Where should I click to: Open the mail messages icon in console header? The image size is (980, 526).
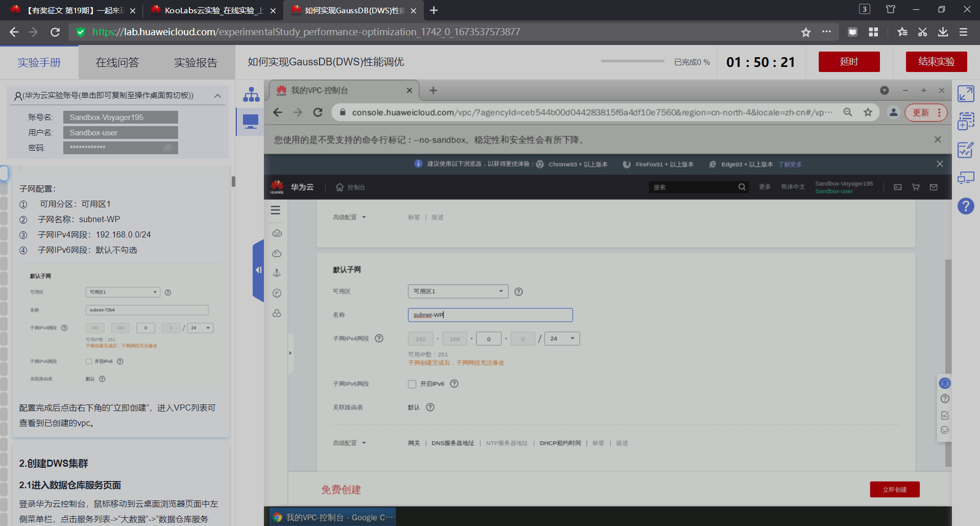click(934, 187)
